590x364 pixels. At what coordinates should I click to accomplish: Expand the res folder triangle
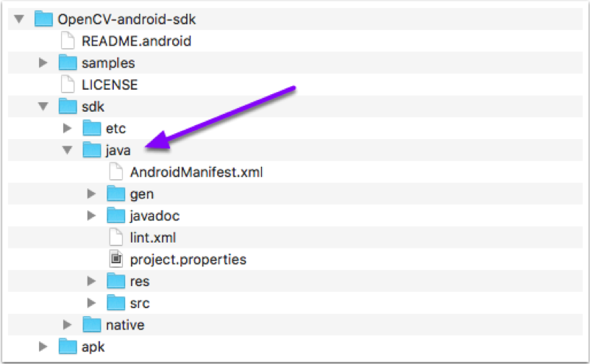[x=91, y=281]
